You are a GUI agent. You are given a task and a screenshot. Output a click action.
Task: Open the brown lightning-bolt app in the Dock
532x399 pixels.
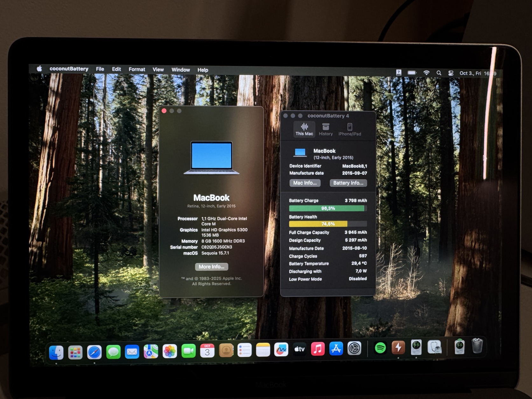pyautogui.click(x=398, y=347)
